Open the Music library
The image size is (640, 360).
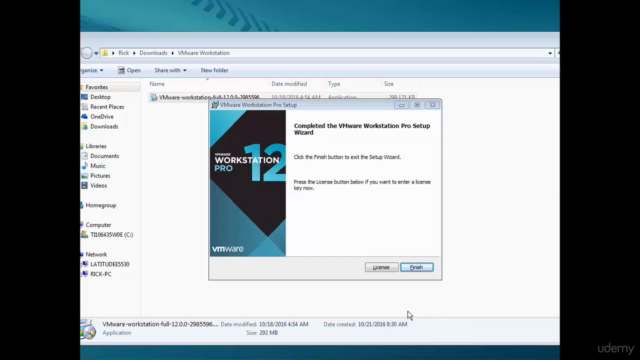pos(98,166)
